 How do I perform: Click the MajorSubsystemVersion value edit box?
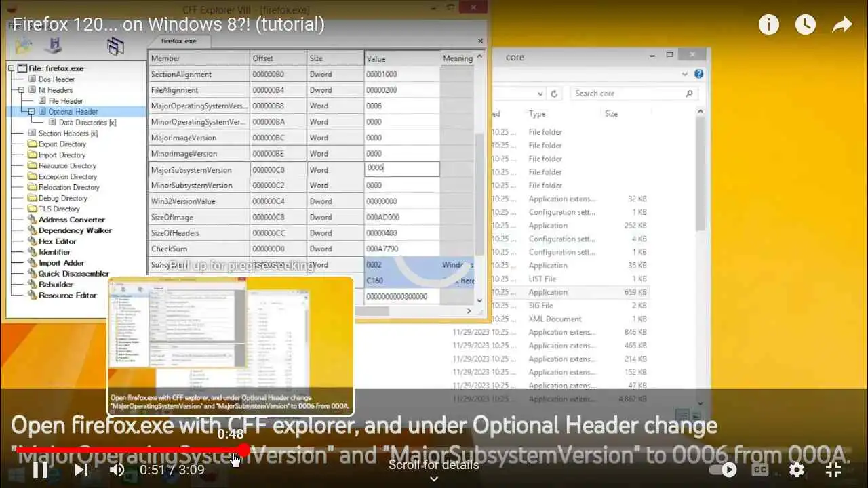402,169
